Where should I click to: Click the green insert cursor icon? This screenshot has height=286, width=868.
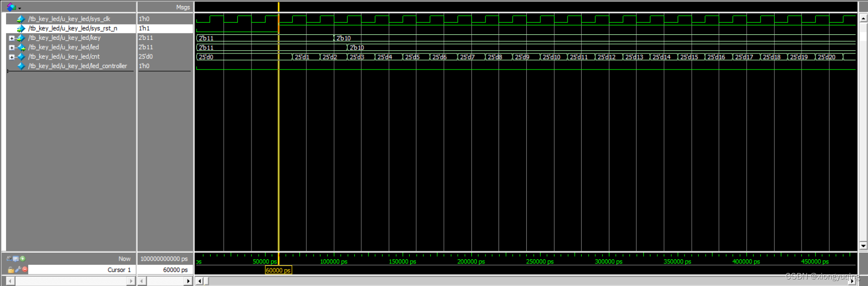pos(23,259)
